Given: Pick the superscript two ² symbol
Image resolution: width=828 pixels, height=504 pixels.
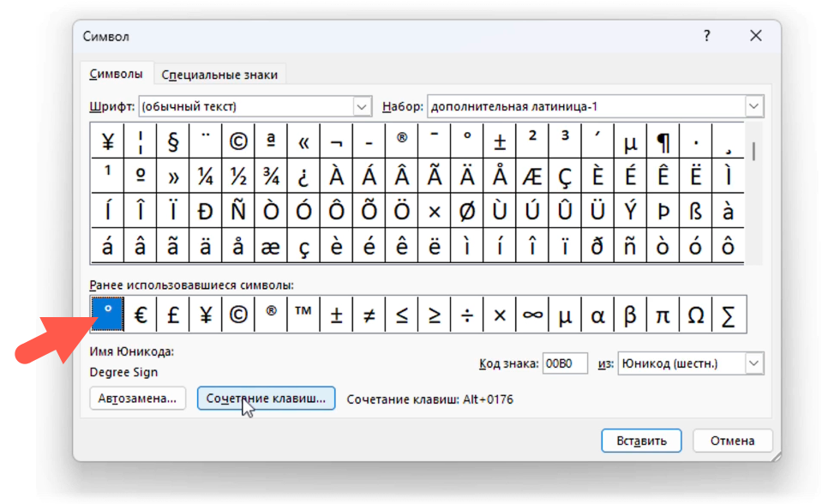Looking at the screenshot, I should (532, 141).
